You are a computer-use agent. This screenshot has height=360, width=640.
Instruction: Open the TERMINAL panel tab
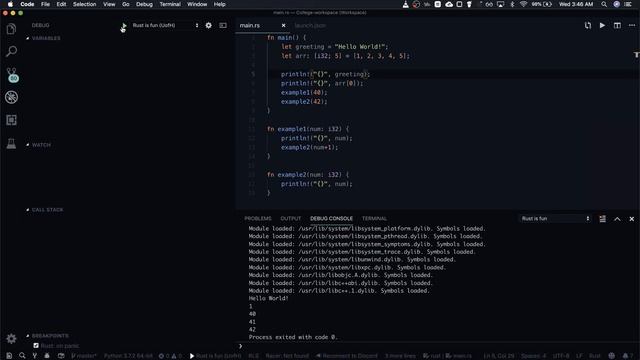pyautogui.click(x=374, y=219)
